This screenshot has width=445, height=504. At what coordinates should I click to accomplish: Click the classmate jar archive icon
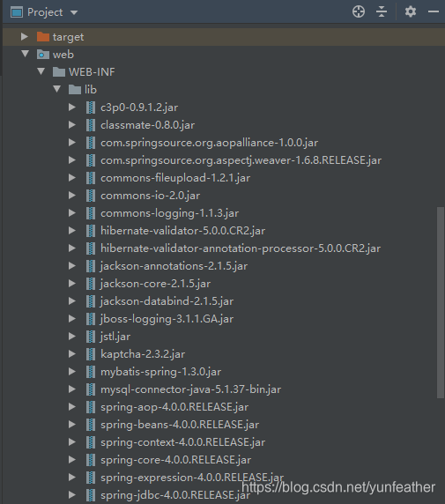pyautogui.click(x=91, y=125)
